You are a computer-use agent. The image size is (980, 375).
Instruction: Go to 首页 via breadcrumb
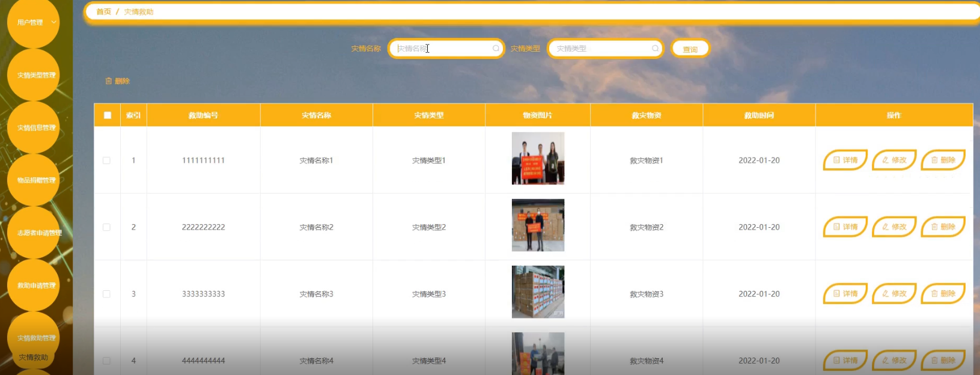[x=104, y=12]
